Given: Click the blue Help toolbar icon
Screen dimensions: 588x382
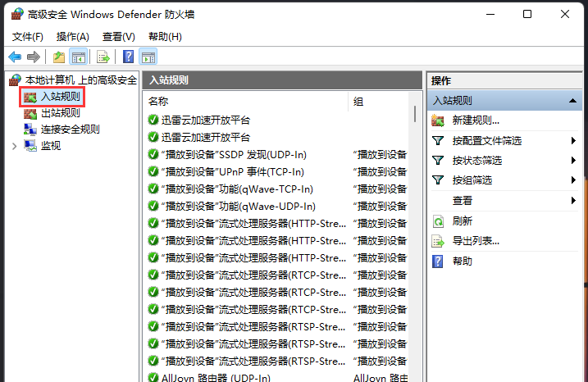Looking at the screenshot, I should pyautogui.click(x=128, y=57).
